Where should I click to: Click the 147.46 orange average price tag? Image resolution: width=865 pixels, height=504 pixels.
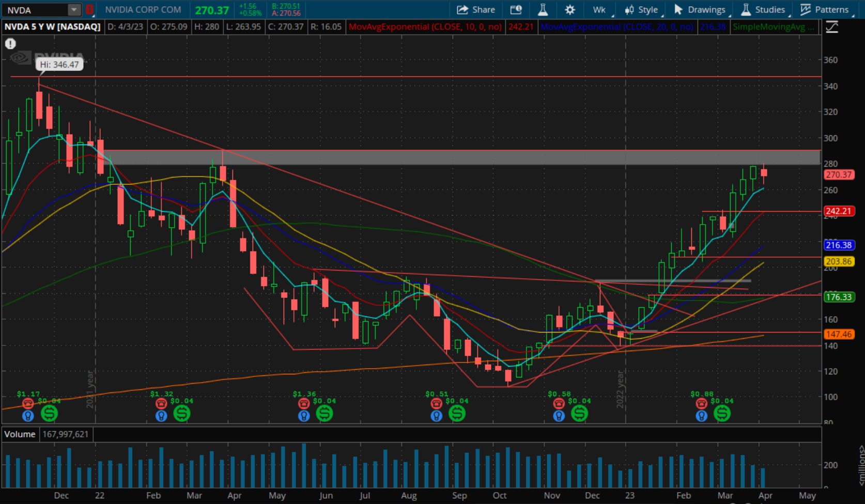coord(839,334)
